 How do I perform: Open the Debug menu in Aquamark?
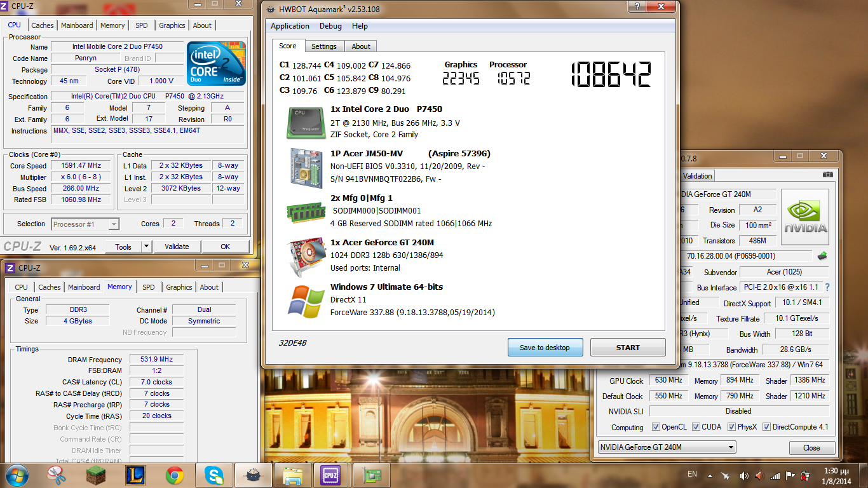[330, 26]
